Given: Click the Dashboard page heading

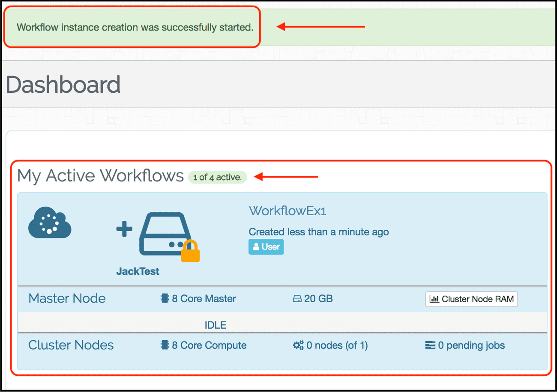Looking at the screenshot, I should [63, 84].
